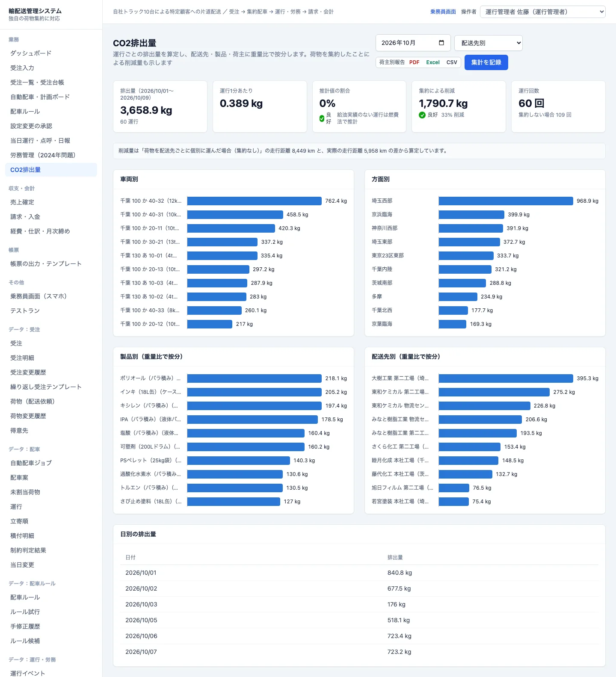Click the 60 回 運行回数 value

[x=531, y=103]
